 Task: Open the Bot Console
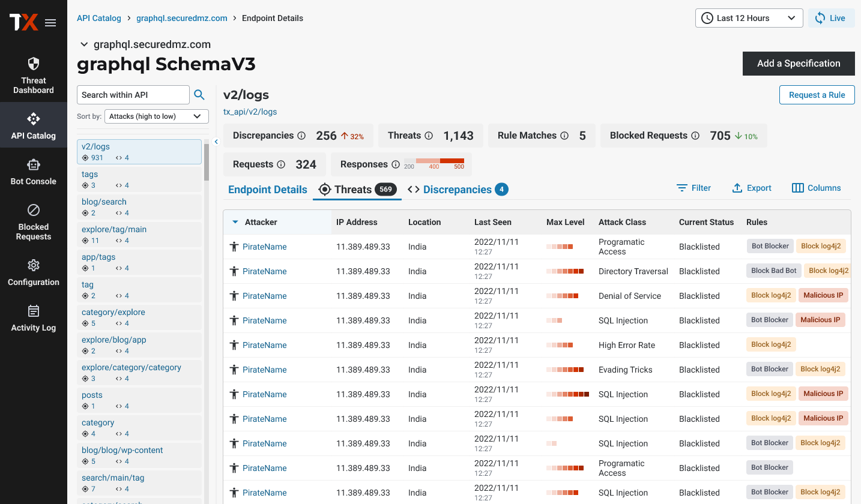[34, 170]
